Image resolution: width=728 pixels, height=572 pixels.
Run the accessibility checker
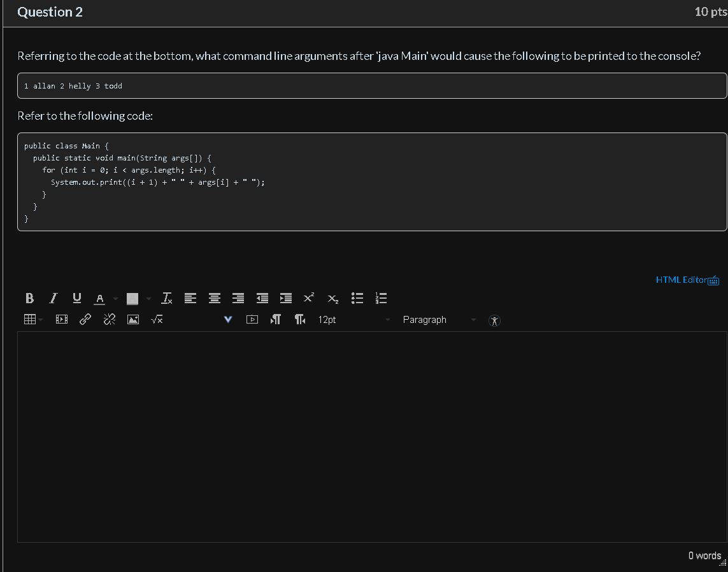494,320
